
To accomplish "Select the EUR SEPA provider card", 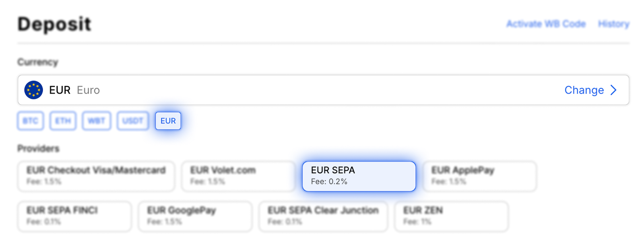I will pyautogui.click(x=359, y=176).
